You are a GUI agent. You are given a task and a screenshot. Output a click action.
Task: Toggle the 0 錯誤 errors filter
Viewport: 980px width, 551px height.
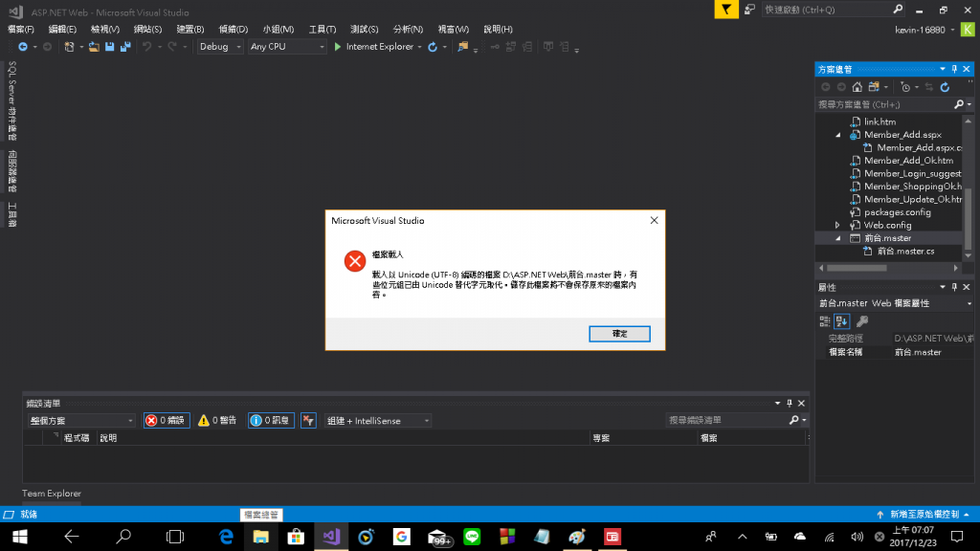coord(167,421)
